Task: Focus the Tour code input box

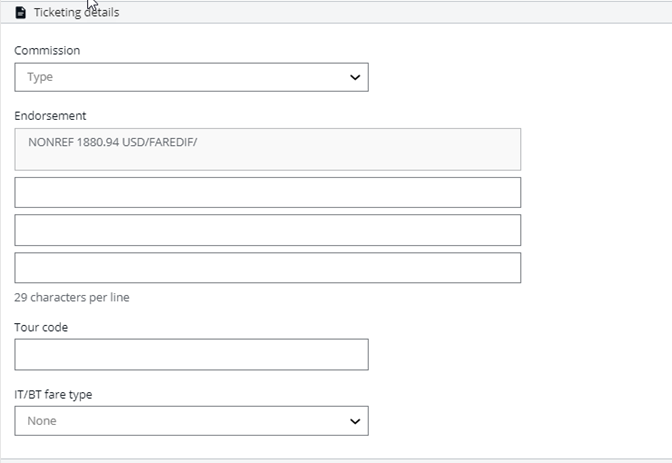Action: point(192,355)
